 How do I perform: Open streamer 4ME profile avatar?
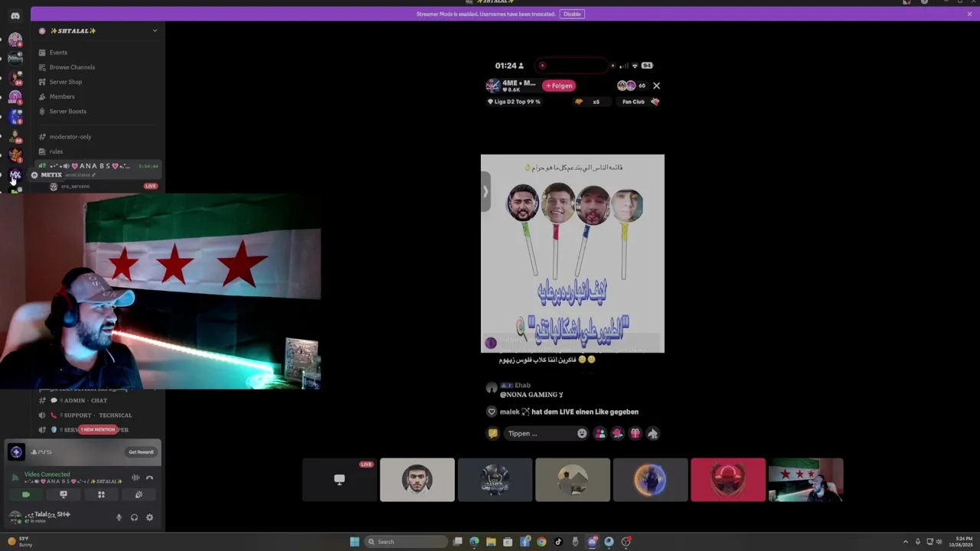pos(493,86)
